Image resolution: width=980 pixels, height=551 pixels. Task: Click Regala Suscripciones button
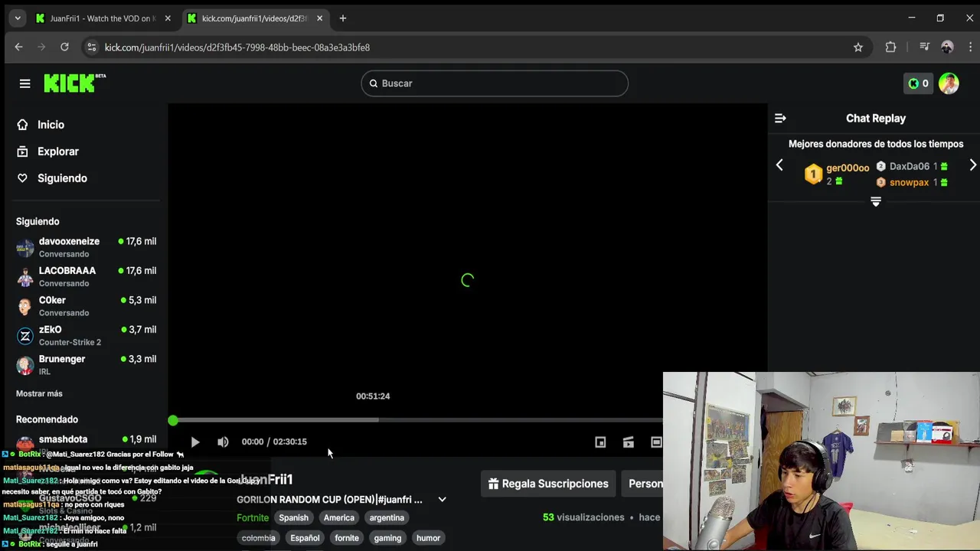[548, 484]
